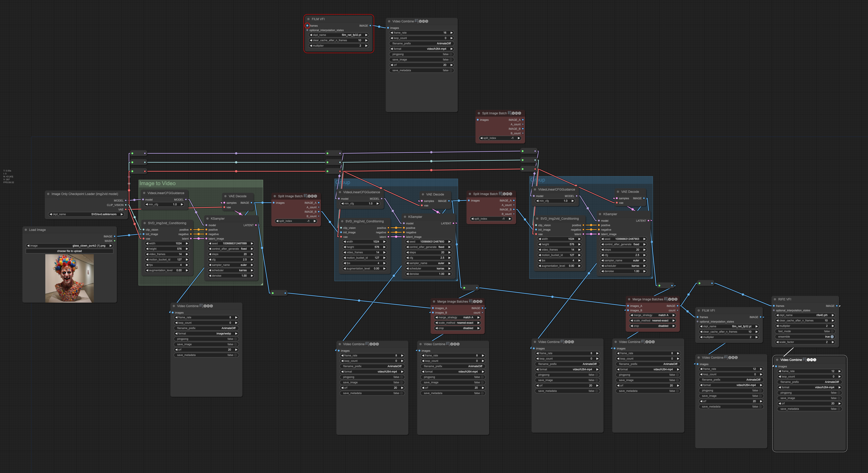Click scale_factor right arrow in RIFE VFI

coord(833,342)
